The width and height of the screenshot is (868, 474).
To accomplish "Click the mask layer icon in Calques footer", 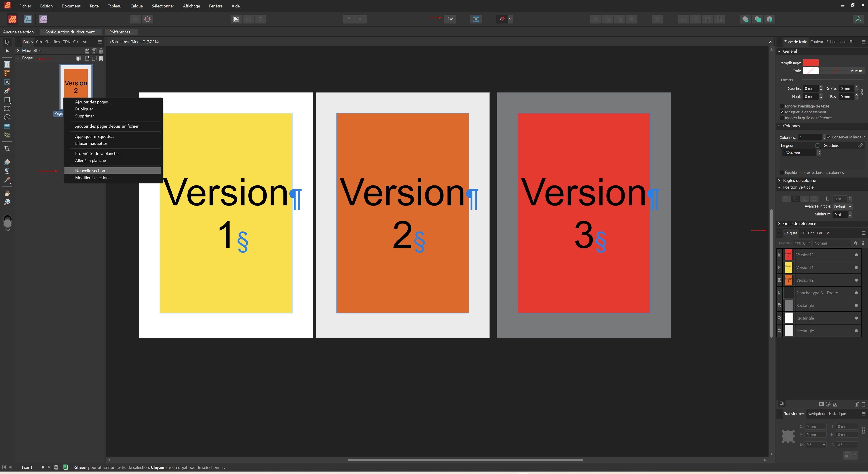I will click(x=821, y=404).
